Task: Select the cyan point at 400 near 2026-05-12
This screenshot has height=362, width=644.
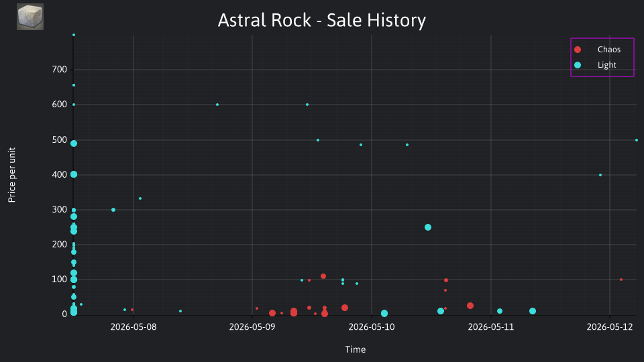Action: pyautogui.click(x=600, y=175)
